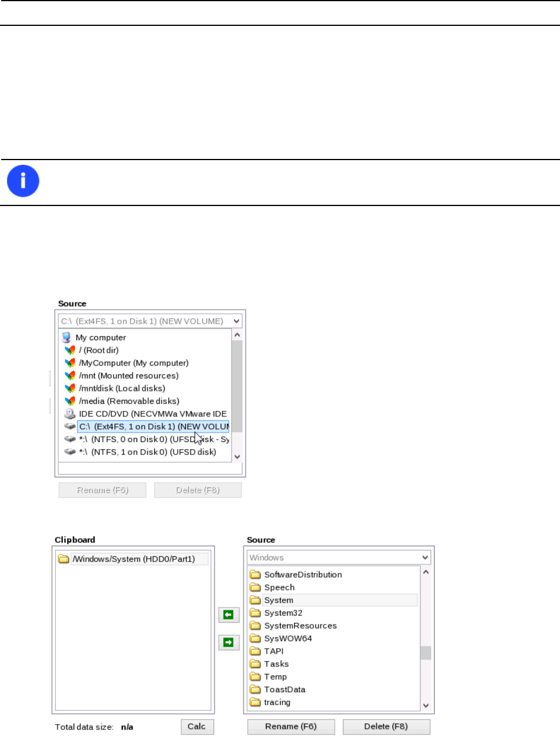The height and width of the screenshot is (737, 560).
Task: Select ToastData folder
Action: pos(285,689)
